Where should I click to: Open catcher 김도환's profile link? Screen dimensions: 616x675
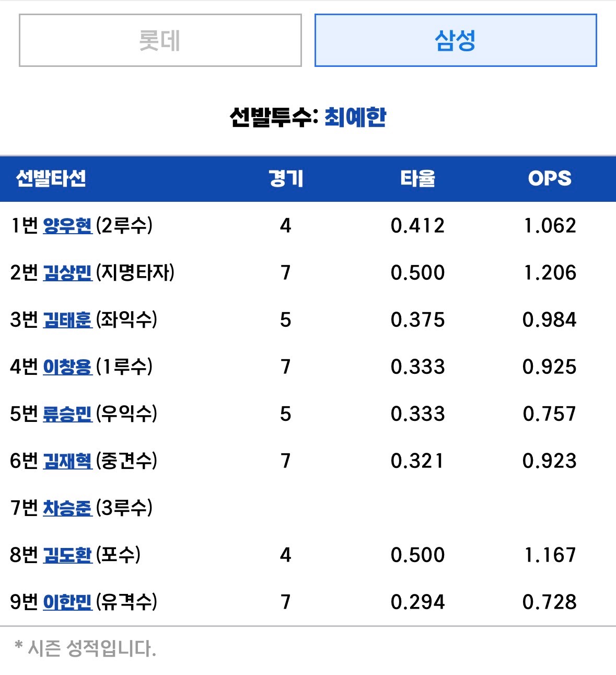(67, 555)
